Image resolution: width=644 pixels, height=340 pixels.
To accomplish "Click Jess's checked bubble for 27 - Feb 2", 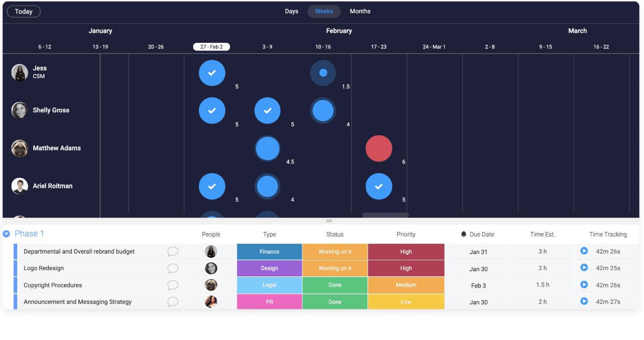I will point(212,73).
